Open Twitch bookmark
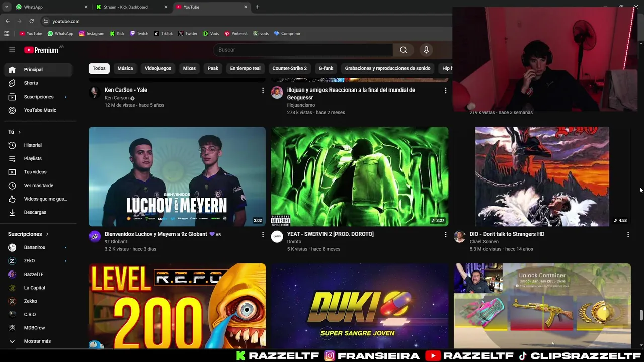The image size is (644, 362). click(139, 34)
